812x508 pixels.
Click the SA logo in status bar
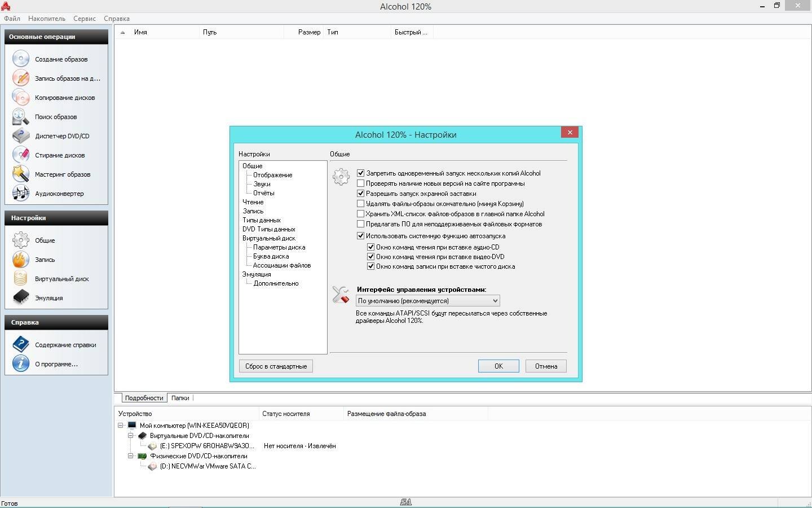[x=405, y=502]
